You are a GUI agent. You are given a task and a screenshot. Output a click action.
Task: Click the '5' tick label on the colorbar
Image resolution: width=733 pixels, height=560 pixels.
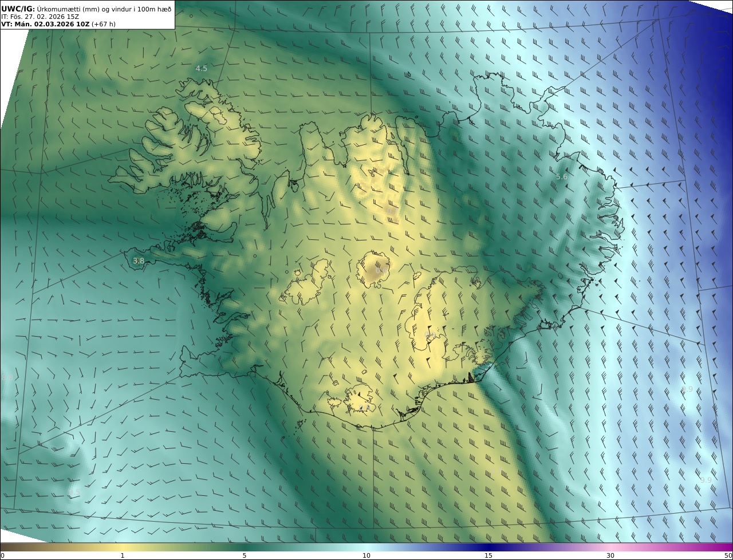(x=245, y=555)
